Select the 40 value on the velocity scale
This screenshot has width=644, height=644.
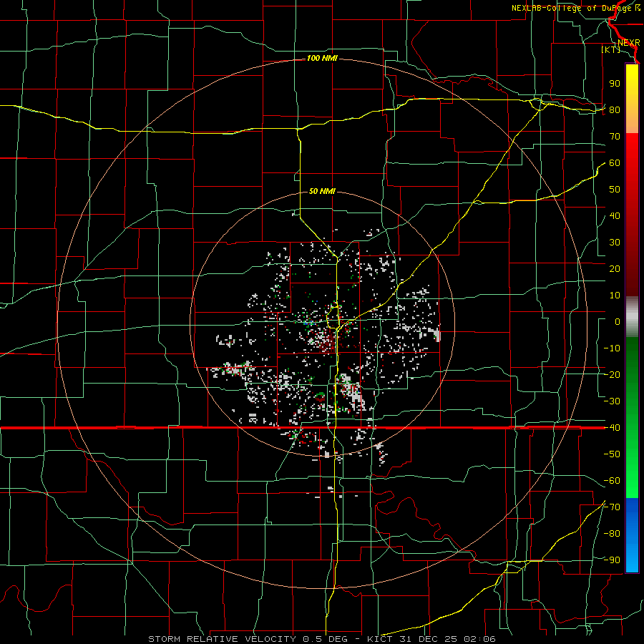point(615,215)
